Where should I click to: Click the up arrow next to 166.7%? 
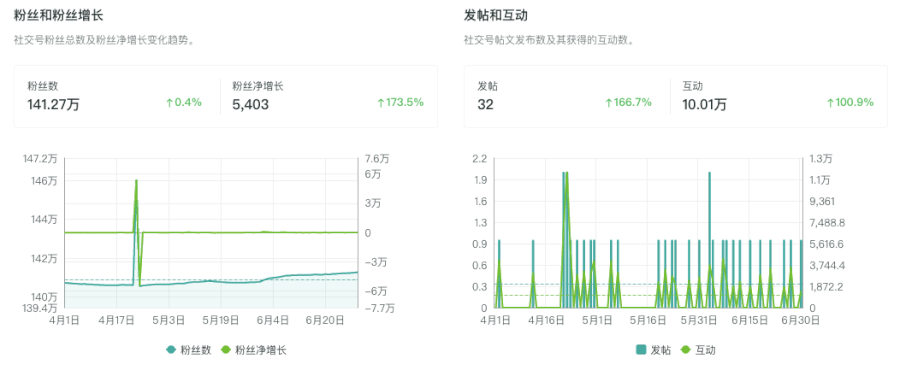click(x=609, y=103)
